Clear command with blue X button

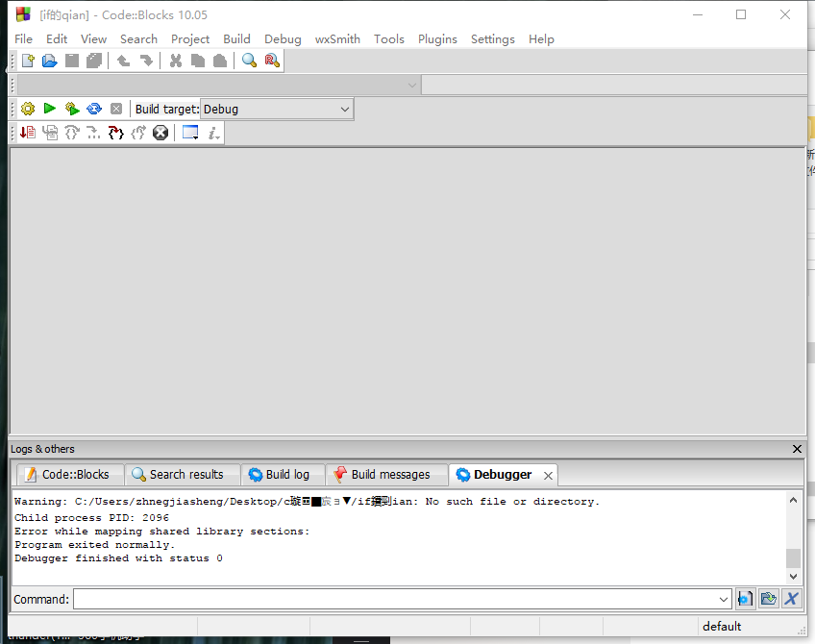pos(791,599)
